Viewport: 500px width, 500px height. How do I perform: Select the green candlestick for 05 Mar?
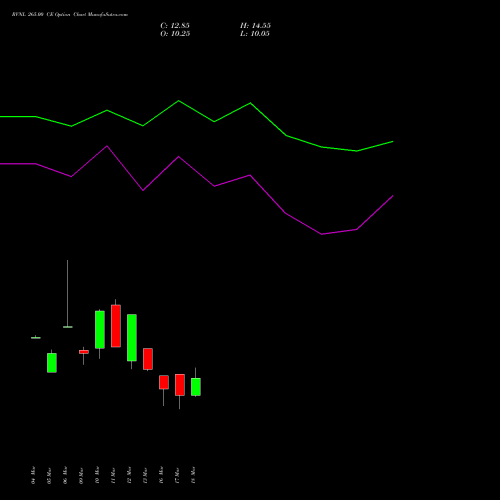52,363
